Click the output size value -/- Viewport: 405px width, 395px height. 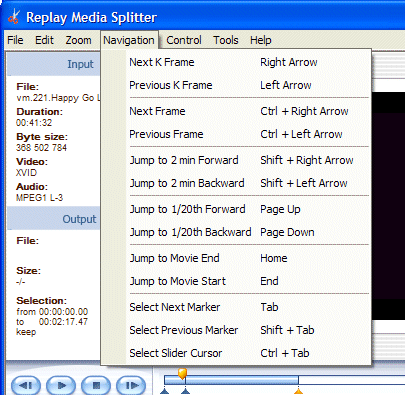click(x=21, y=282)
